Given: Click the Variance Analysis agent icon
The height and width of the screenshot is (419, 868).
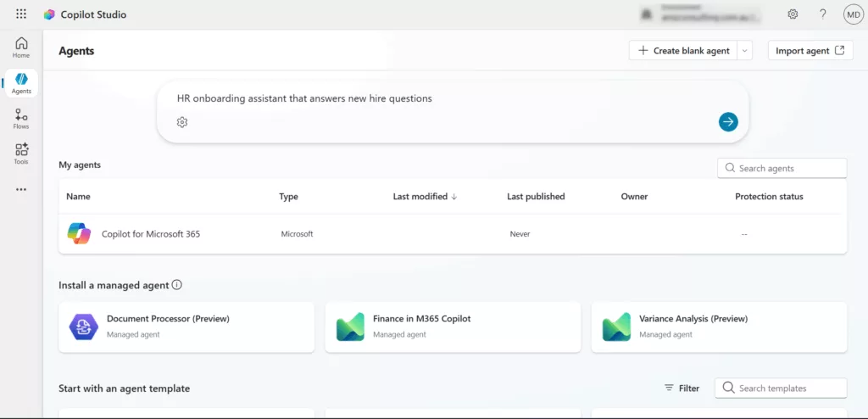Looking at the screenshot, I should (616, 327).
